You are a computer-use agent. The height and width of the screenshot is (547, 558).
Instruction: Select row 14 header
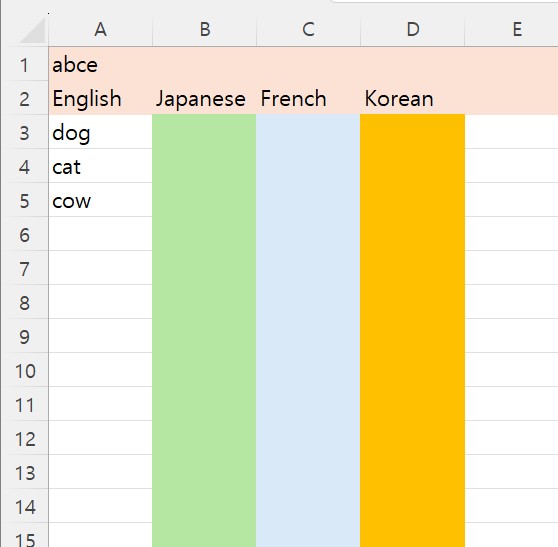tap(24, 507)
